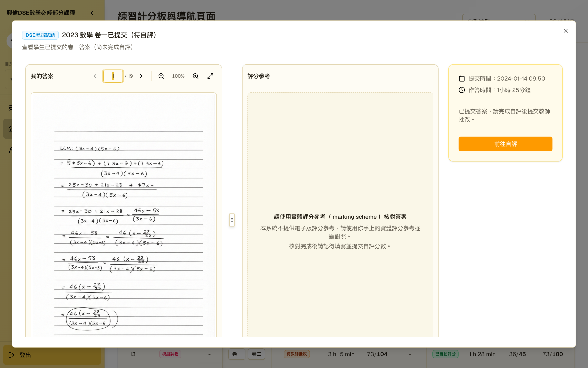Click the DSE歷屆試題 tag

(40, 35)
